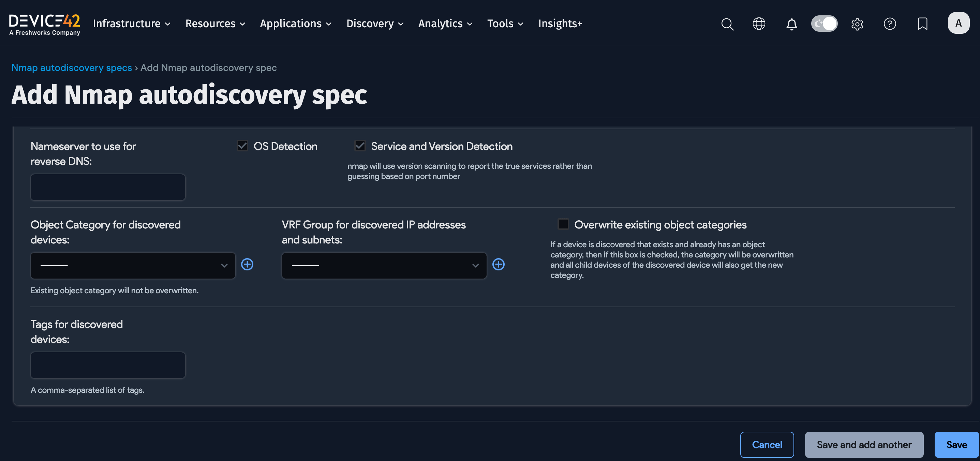
Task: Click the user avatar in the top right
Action: 959,23
